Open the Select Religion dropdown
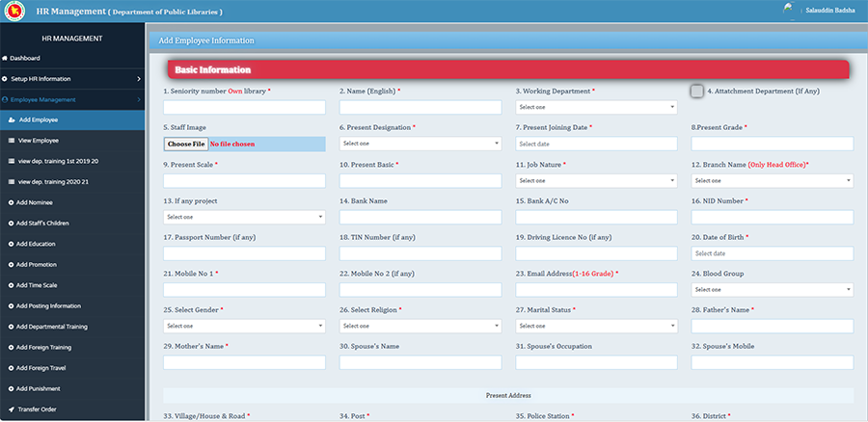 pyautogui.click(x=420, y=327)
